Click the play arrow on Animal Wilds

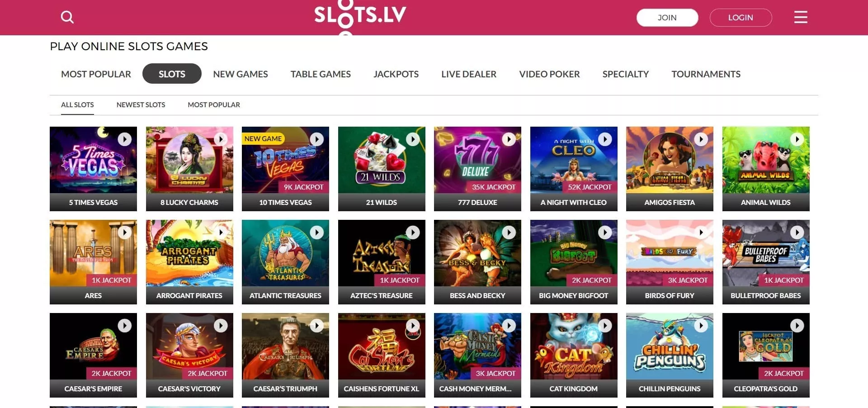[797, 139]
